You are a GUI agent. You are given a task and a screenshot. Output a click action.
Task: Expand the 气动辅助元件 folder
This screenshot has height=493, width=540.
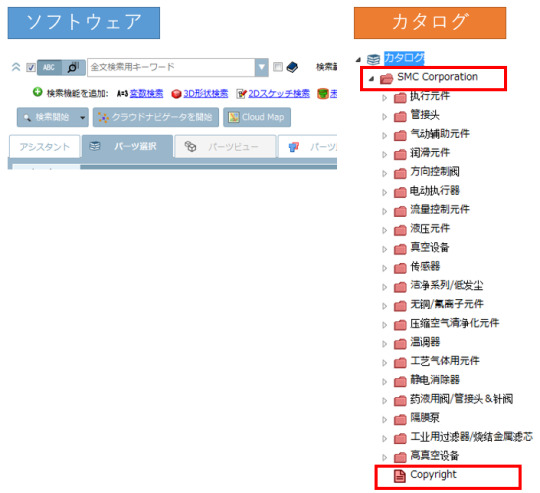click(385, 136)
